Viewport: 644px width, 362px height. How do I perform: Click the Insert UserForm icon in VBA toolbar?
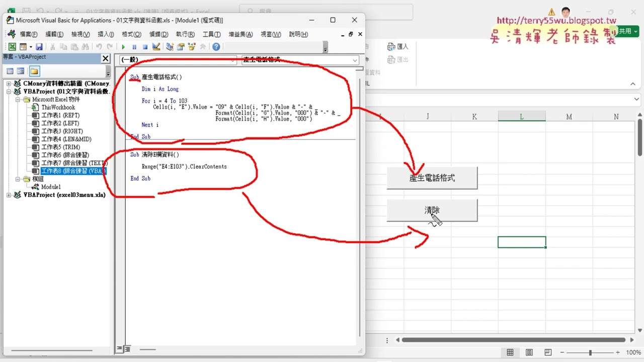point(23,47)
